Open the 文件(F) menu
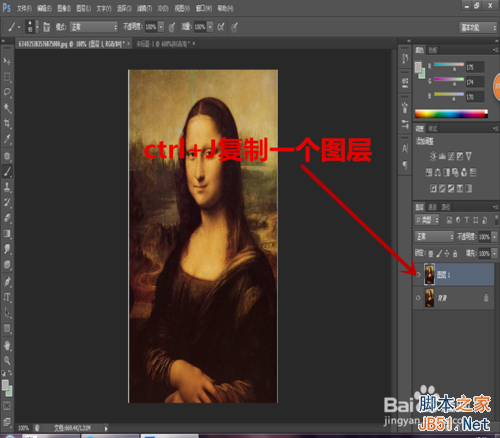Image resolution: width=500 pixels, height=438 pixels. click(x=24, y=8)
